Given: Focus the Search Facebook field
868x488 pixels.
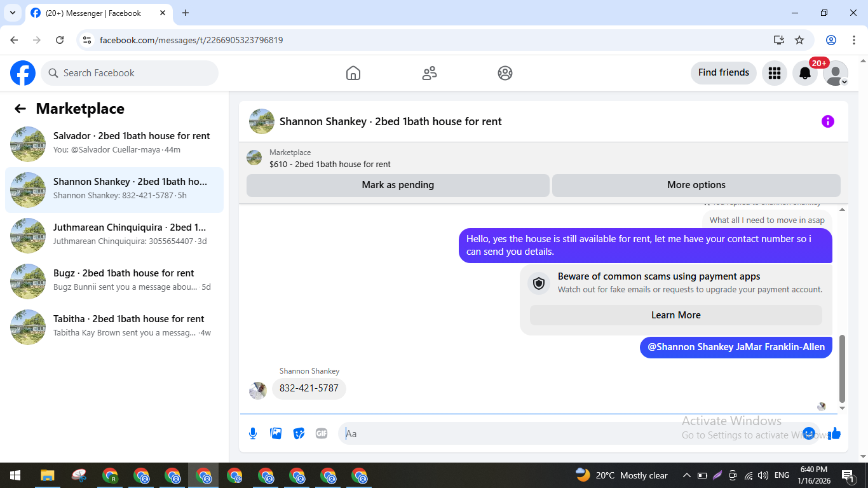Looking at the screenshot, I should click(130, 73).
